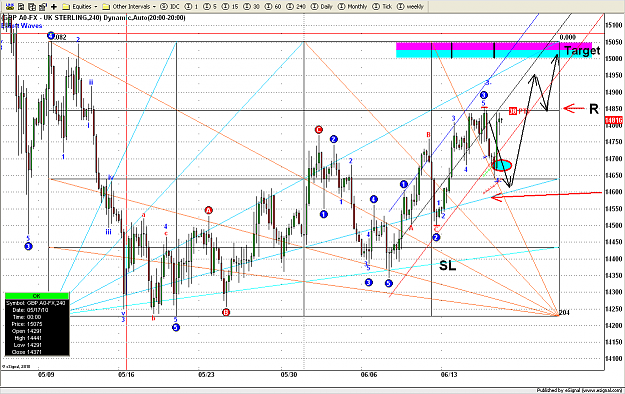Screen dimensions: 625x394
Task: Switch to the 240 minute interval
Action: point(295,6)
